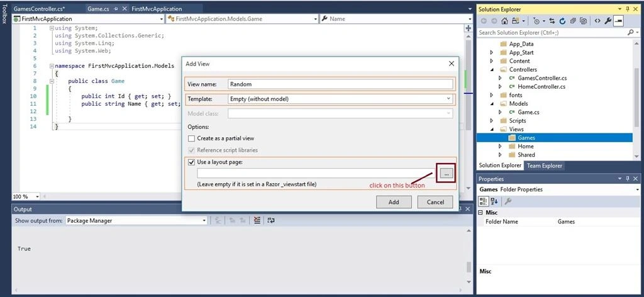Image resolution: width=644 pixels, height=297 pixels.
Task: Click the layout page path input field
Action: tap(317, 173)
